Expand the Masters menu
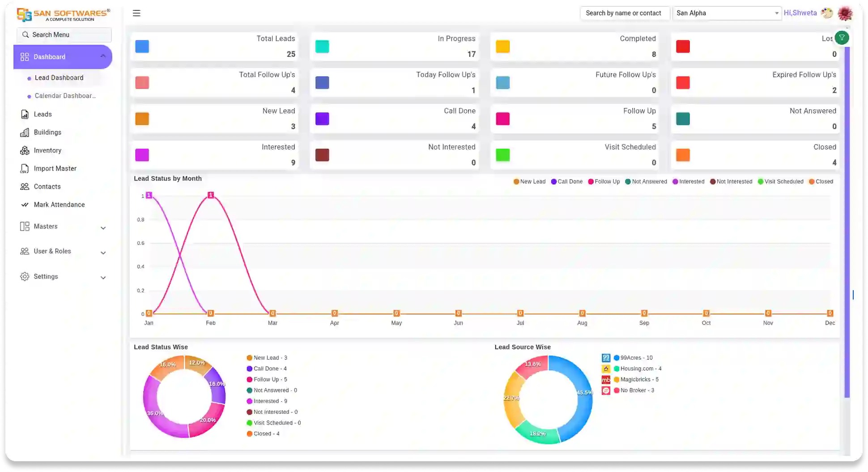Viewport: 868px width, 472px height. [x=63, y=227]
